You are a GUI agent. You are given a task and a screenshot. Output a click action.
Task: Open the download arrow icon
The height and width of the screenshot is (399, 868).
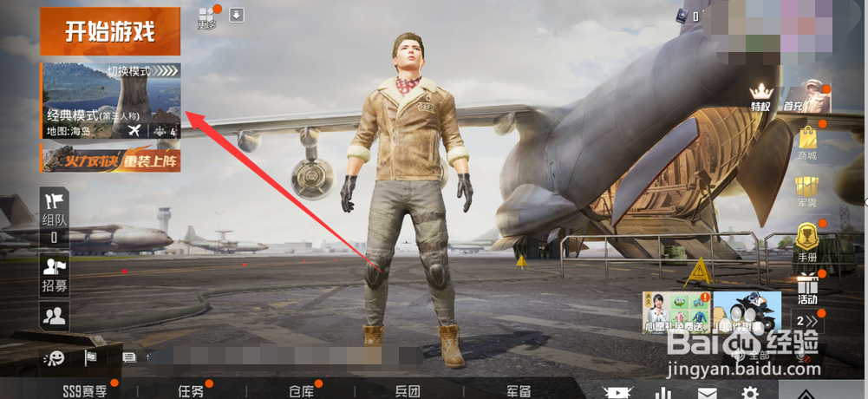(x=237, y=15)
